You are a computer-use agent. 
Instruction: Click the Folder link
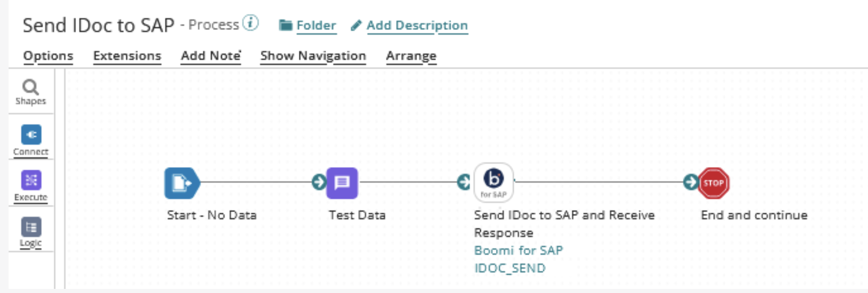316,25
